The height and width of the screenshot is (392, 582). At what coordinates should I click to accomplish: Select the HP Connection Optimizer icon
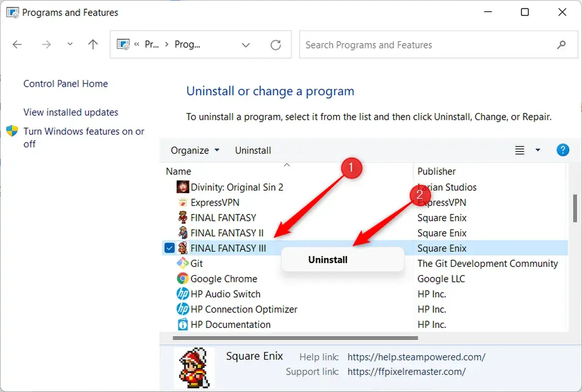(183, 309)
